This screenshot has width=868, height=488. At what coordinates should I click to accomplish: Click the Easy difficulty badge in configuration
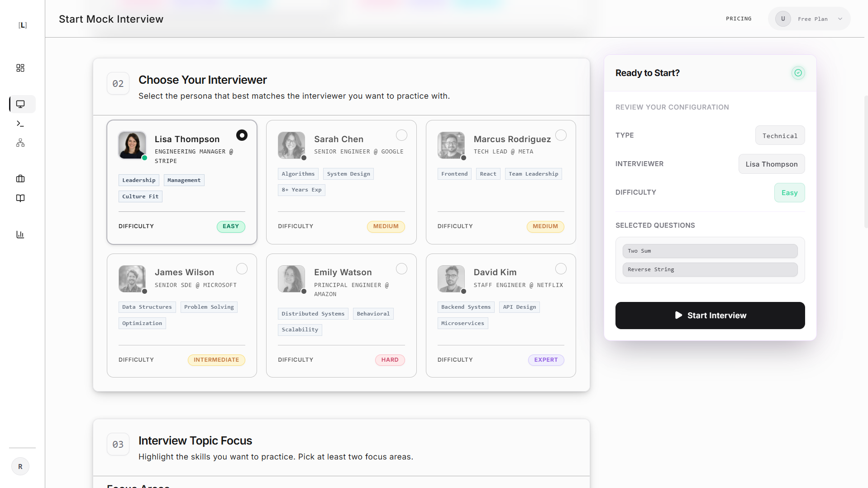point(789,192)
